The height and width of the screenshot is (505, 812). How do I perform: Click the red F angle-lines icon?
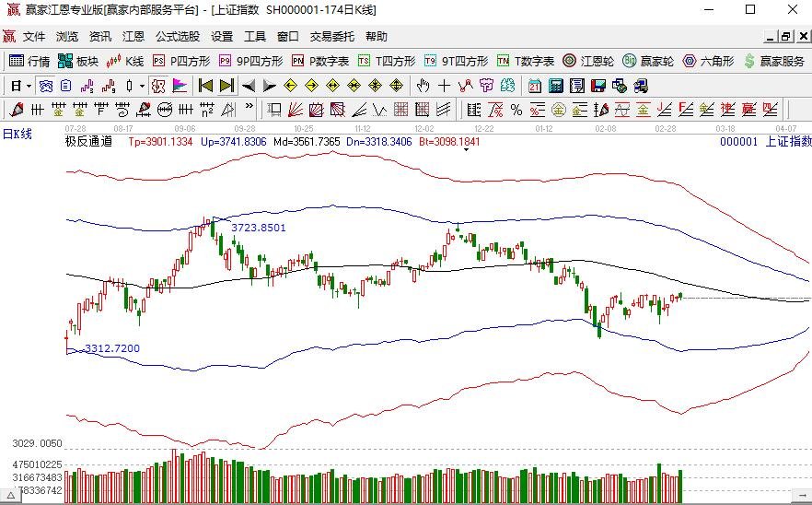pyautogui.click(x=686, y=110)
